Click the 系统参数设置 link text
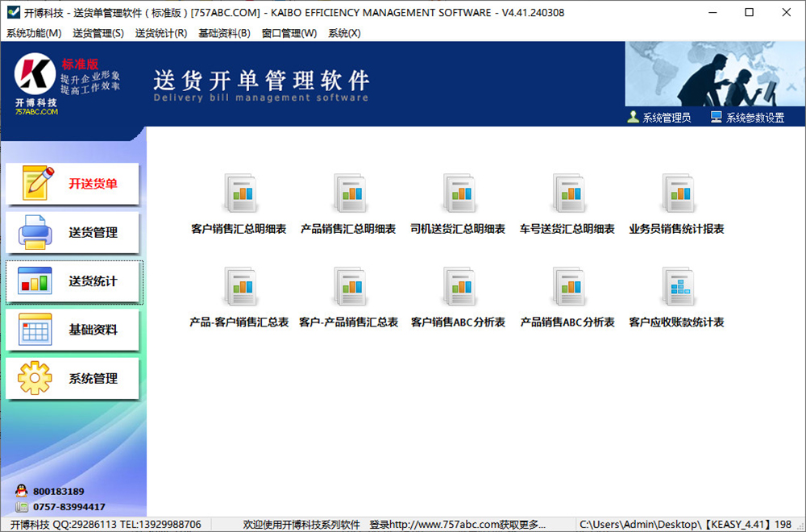 click(x=755, y=118)
